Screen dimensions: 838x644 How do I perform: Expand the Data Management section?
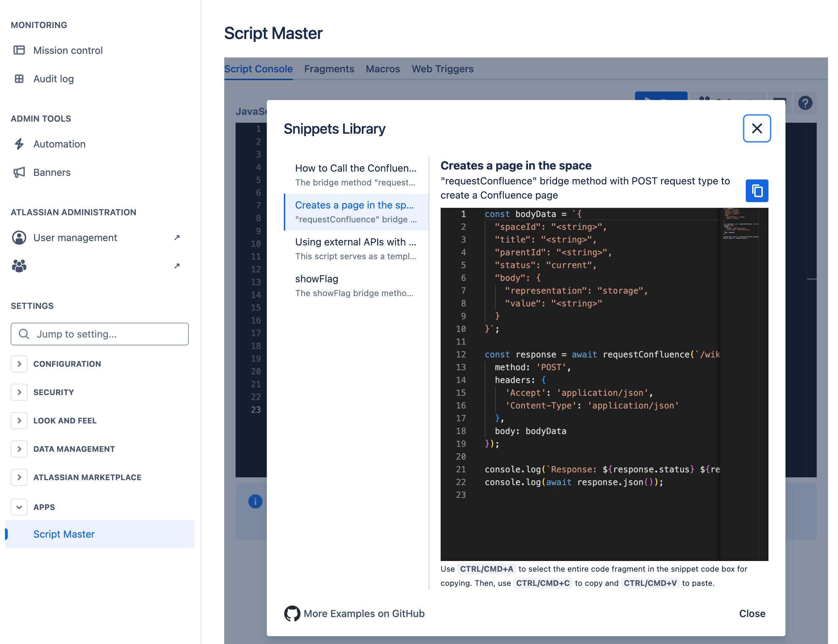click(x=19, y=449)
